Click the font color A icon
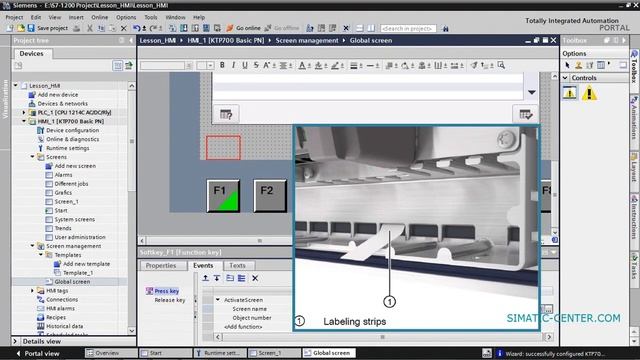 point(302,65)
